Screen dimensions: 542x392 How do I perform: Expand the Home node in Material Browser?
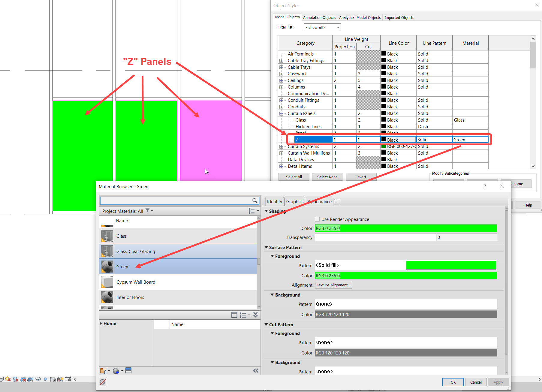101,323
